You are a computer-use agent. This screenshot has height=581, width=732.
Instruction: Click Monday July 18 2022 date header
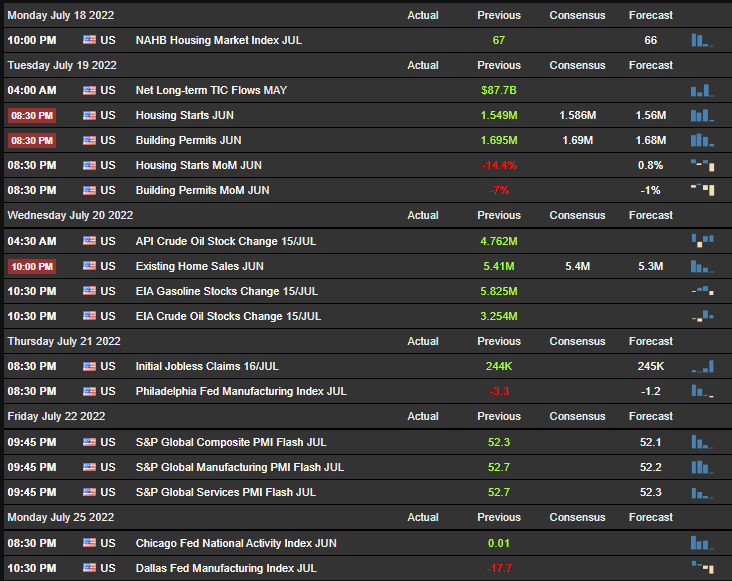(61, 15)
